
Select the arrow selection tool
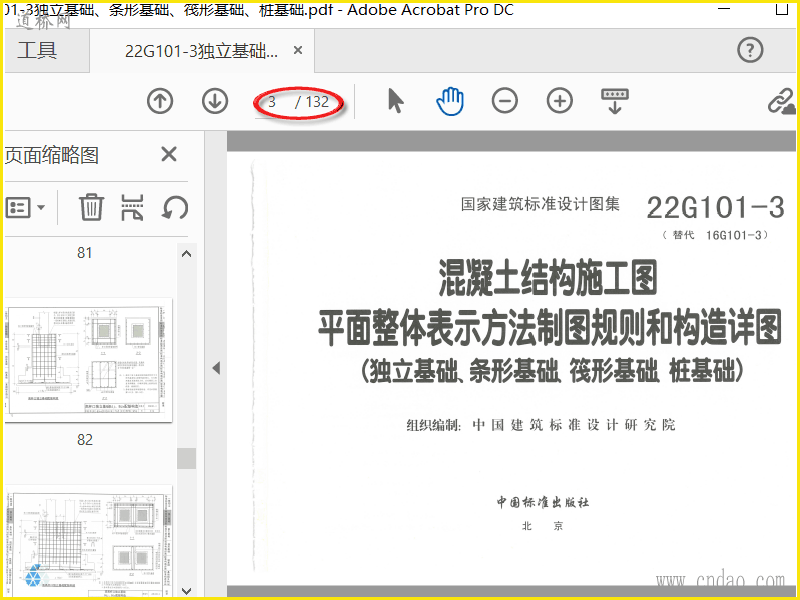(x=395, y=100)
